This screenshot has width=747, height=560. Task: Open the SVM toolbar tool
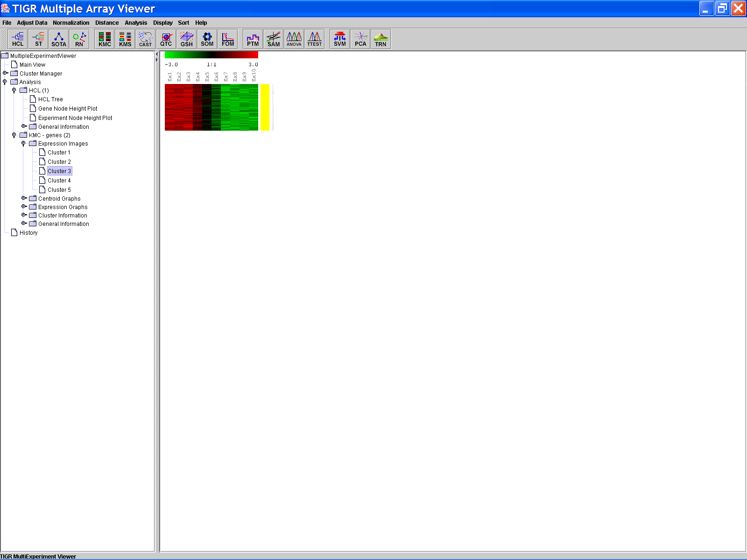coord(340,39)
